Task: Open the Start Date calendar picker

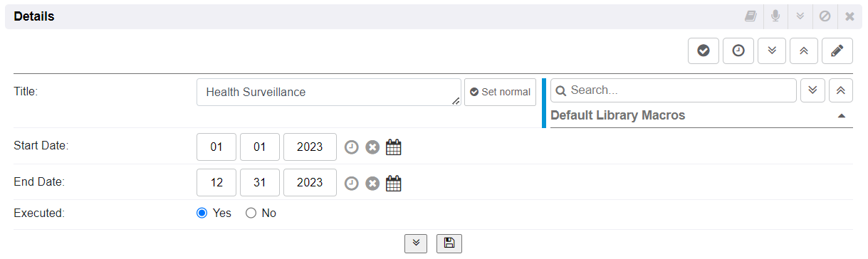Action: click(x=394, y=147)
